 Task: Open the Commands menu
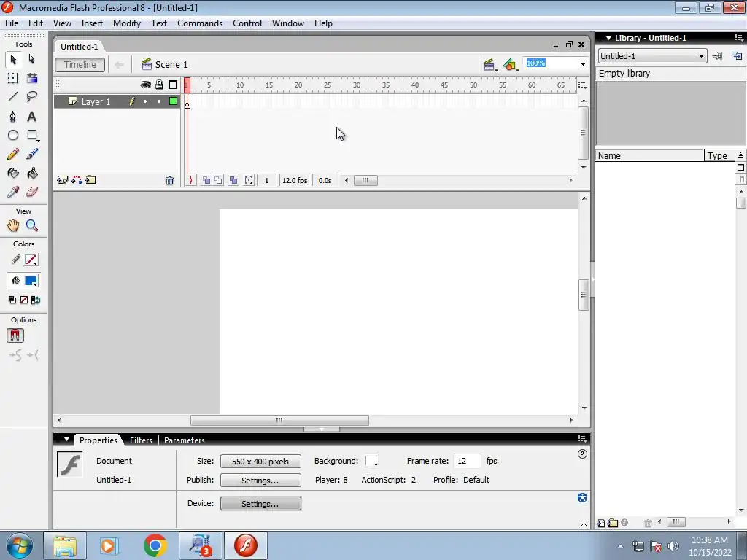pyautogui.click(x=200, y=23)
